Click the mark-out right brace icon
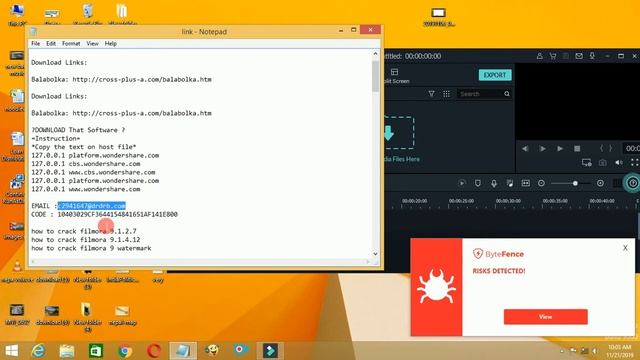The width and height of the screenshot is (640, 360). pos(611,149)
